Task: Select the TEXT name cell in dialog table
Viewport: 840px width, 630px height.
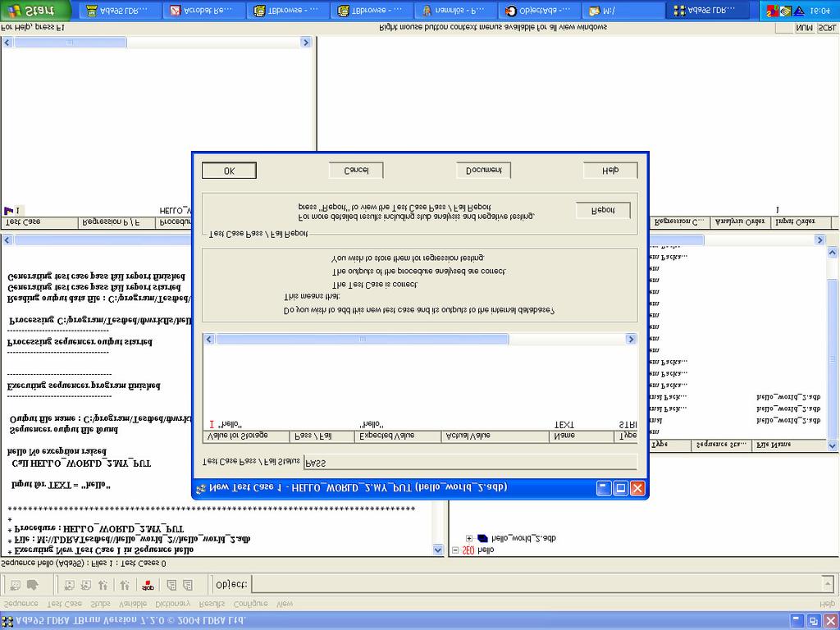Action: [564, 425]
